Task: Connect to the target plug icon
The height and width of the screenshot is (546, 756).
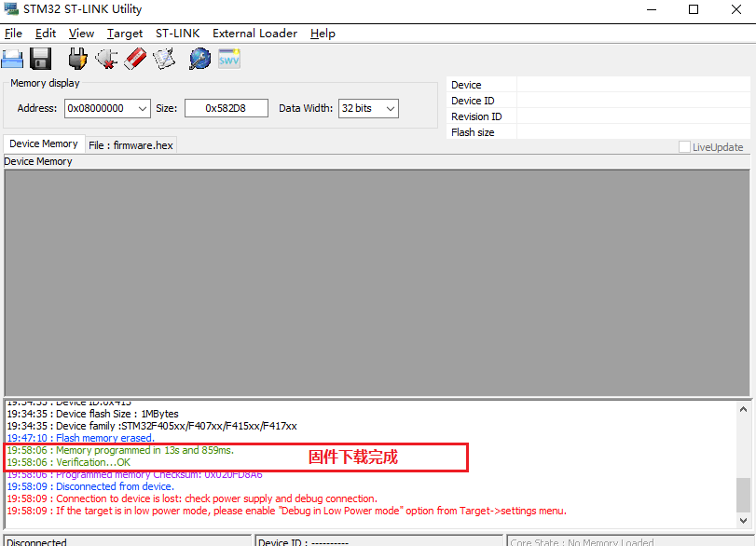Action: (x=77, y=59)
